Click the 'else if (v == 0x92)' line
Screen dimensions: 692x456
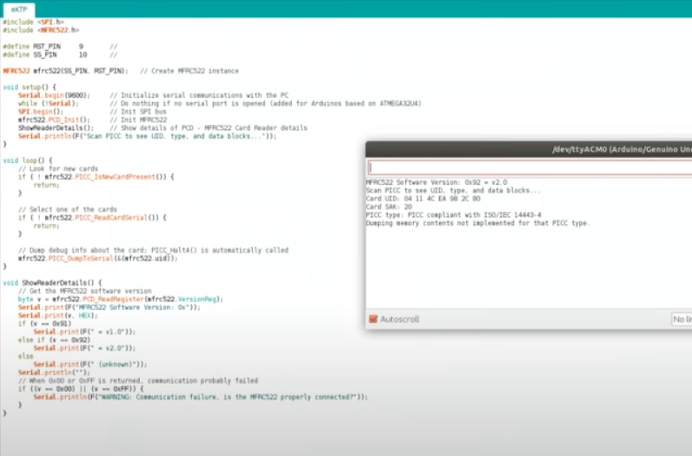point(54,340)
